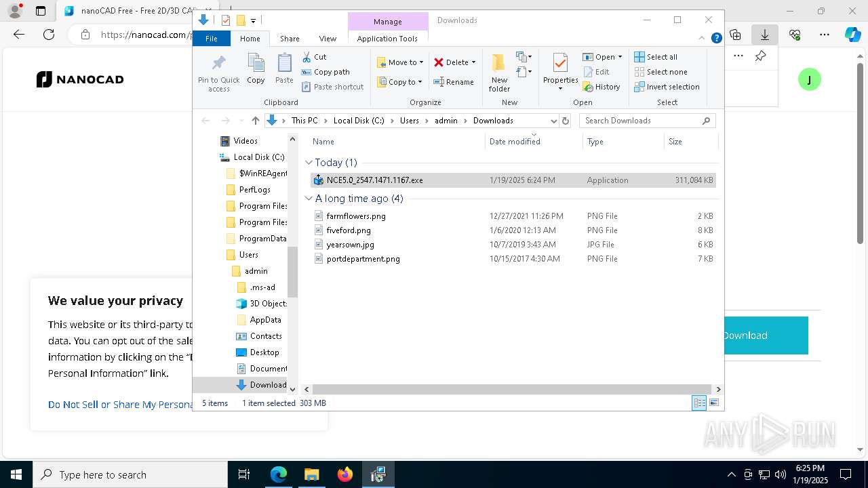Open Quick Access Toolbar customize dropdown
The image size is (868, 488).
(253, 20)
